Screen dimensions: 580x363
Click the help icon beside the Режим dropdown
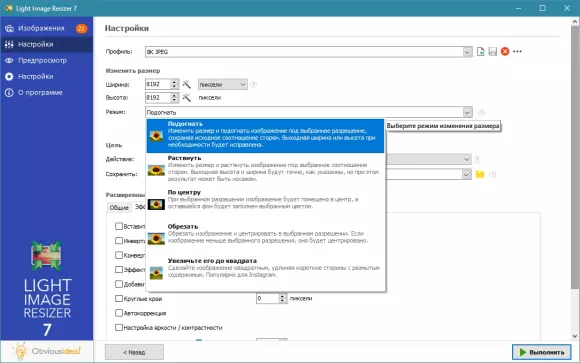click(x=481, y=112)
